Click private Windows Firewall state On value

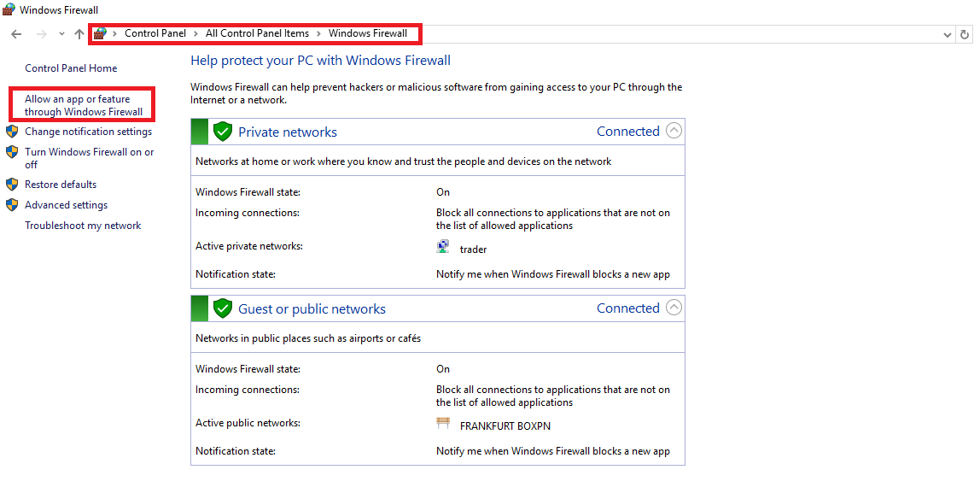pyautogui.click(x=443, y=192)
